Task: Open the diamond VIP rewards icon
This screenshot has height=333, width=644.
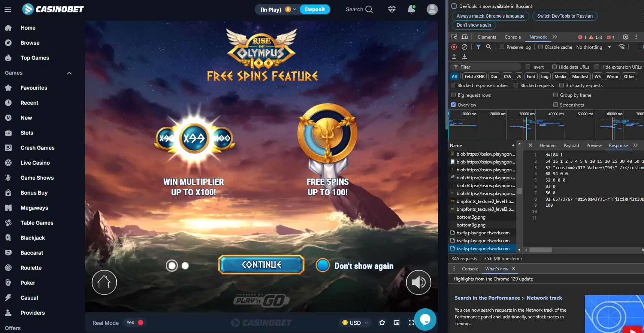Action: (392, 9)
